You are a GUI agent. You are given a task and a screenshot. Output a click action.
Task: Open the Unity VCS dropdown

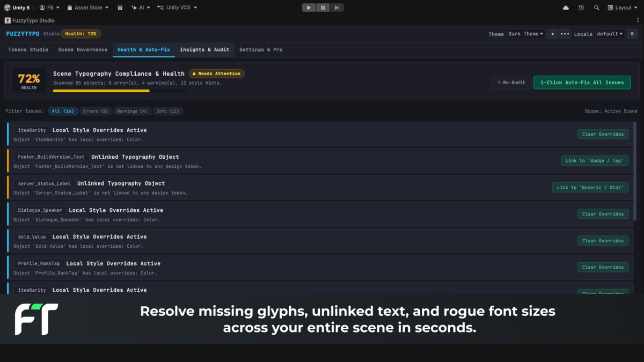tap(177, 8)
